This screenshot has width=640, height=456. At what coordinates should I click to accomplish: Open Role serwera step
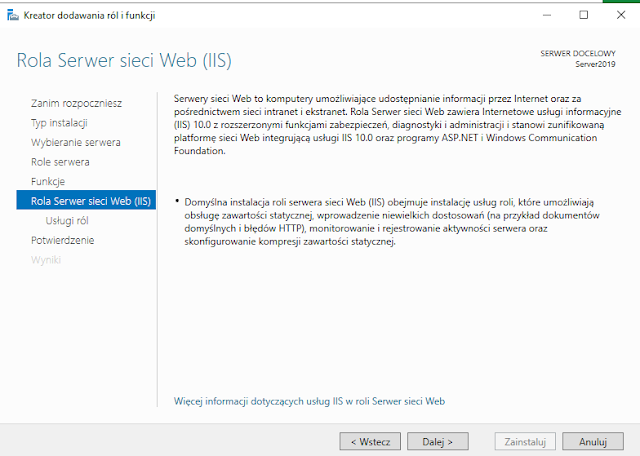pyautogui.click(x=60, y=162)
